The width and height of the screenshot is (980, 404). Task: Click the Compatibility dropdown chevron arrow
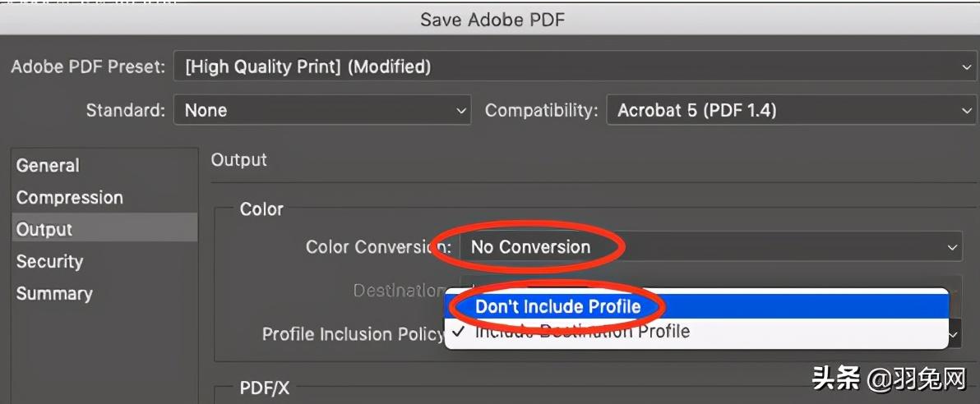pos(967,110)
